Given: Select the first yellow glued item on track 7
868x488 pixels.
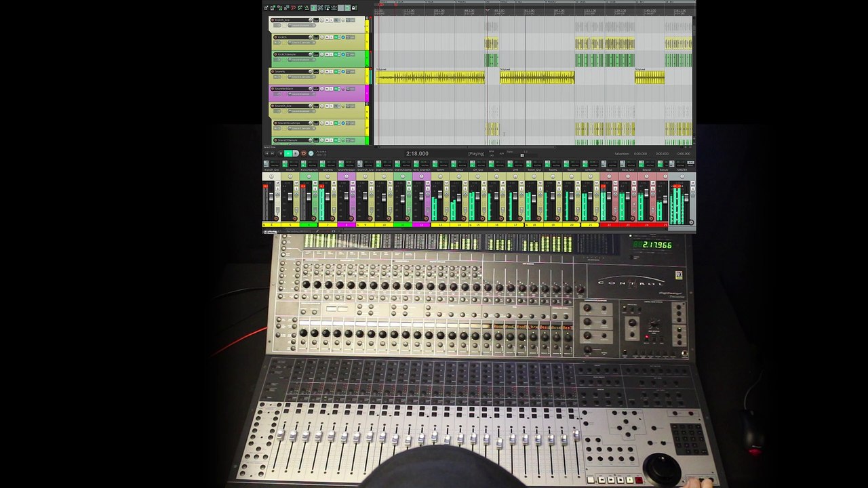Looking at the screenshot, I should click(x=431, y=77).
